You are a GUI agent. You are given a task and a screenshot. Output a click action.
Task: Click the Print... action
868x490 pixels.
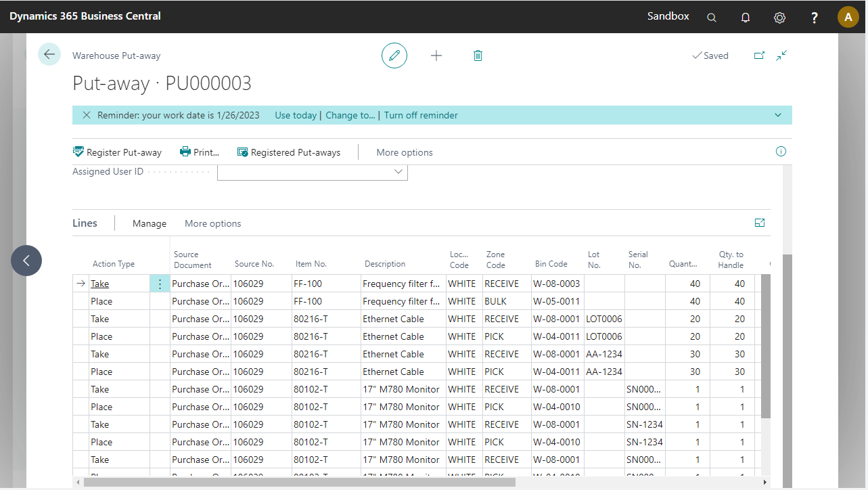200,152
